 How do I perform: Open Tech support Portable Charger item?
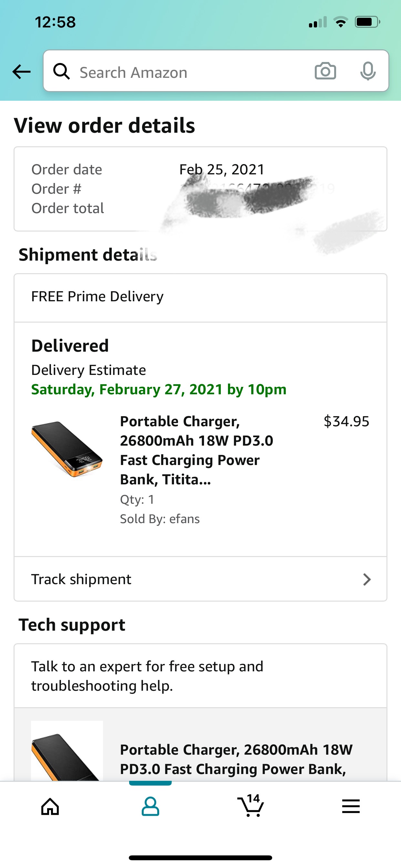(x=236, y=759)
